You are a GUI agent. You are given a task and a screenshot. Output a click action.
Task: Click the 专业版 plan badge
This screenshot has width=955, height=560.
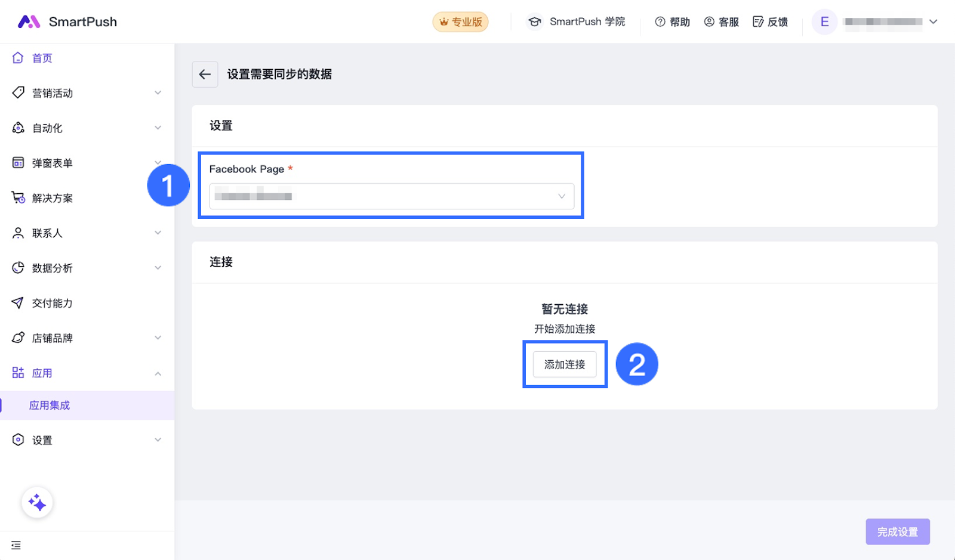point(460,22)
